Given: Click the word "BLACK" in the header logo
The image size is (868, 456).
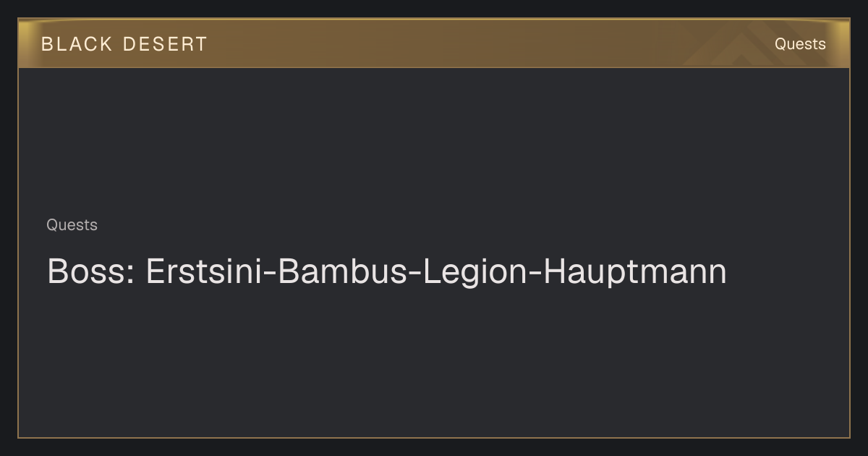Looking at the screenshot, I should click(x=77, y=44).
